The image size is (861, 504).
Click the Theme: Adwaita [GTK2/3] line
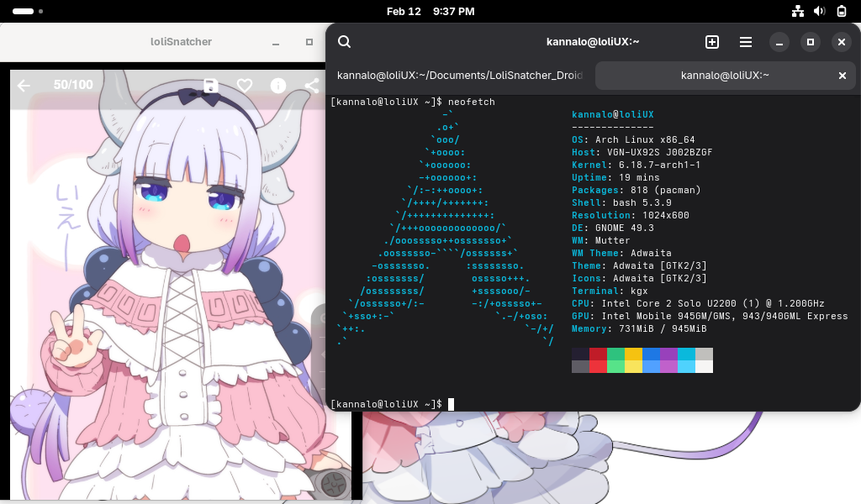click(639, 265)
